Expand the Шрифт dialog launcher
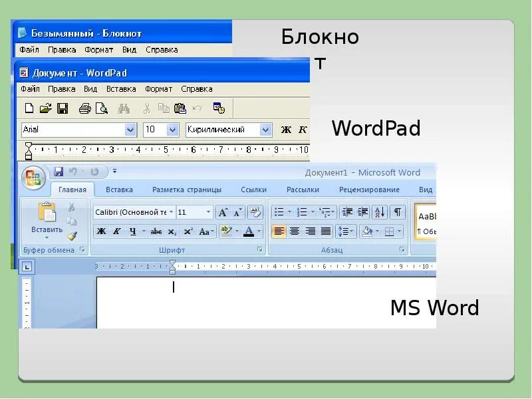 click(260, 250)
